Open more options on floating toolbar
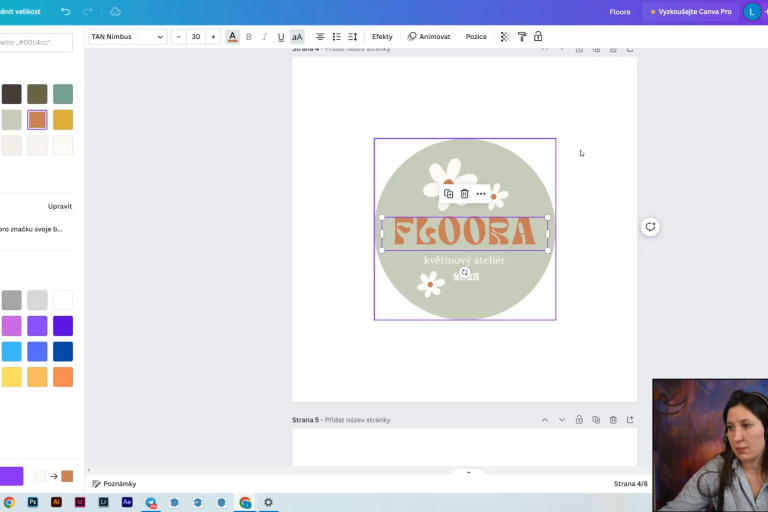This screenshot has width=768, height=512. coord(481,193)
